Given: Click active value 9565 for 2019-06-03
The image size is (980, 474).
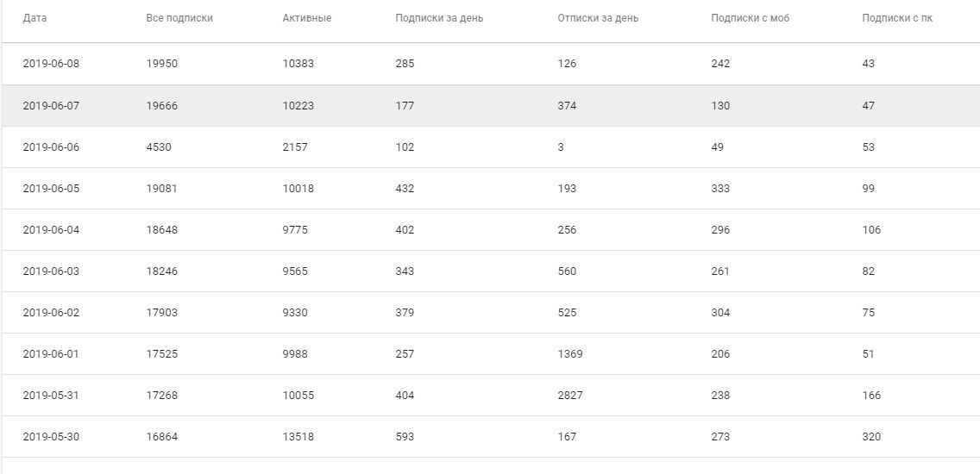Looking at the screenshot, I should point(295,271).
